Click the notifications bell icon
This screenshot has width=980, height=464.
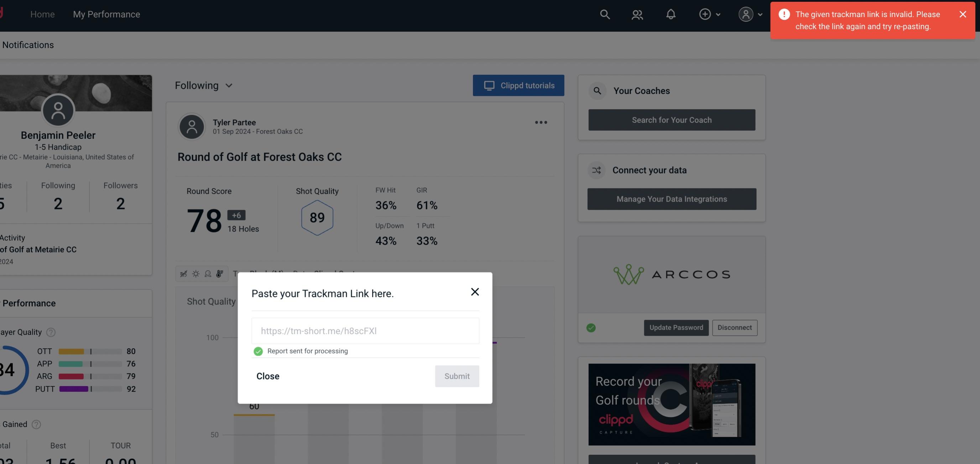point(671,14)
